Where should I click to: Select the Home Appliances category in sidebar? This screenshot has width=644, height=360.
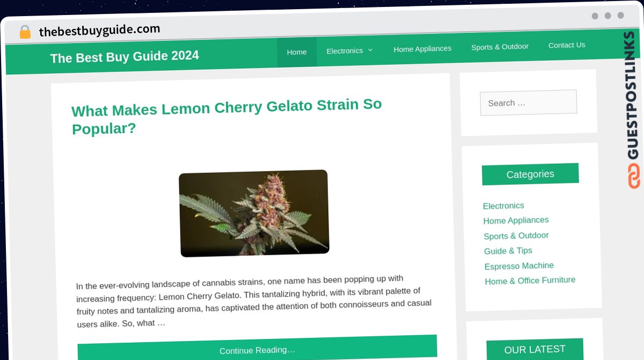tap(516, 220)
